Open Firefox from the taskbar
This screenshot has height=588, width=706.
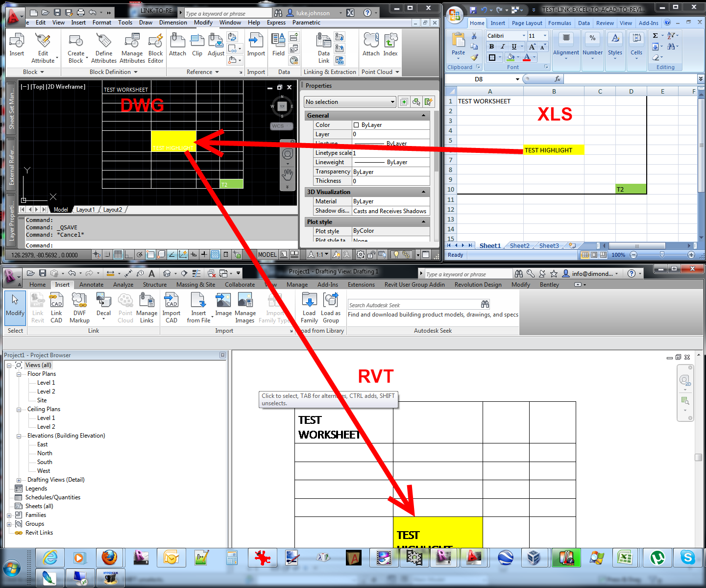[110, 558]
